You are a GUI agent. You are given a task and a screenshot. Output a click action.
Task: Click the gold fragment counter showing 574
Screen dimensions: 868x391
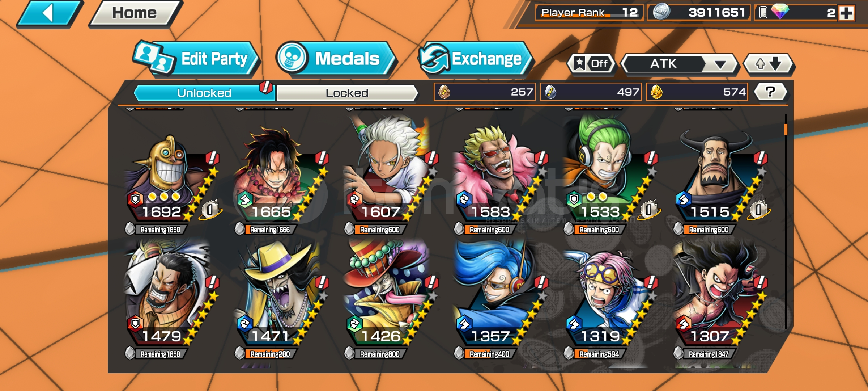pyautogui.click(x=697, y=92)
